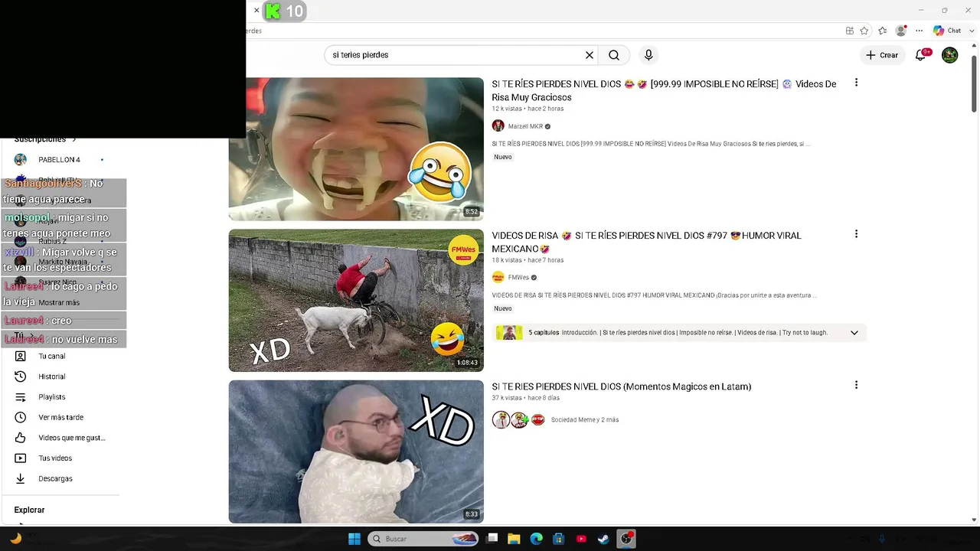Open the browser extensions icon in the address bar
Image resolution: width=980 pixels, height=551 pixels.
850,31
